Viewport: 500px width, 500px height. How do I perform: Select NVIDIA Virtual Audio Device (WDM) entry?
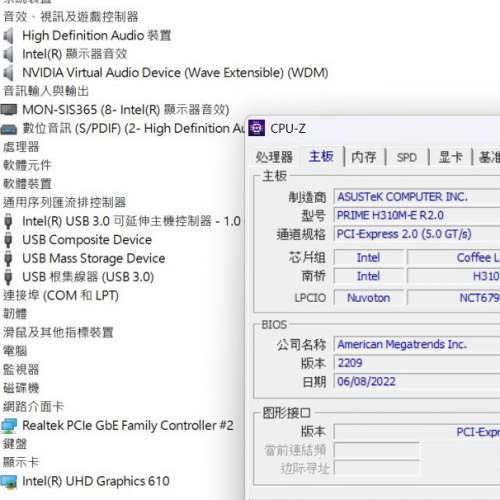[x=175, y=73]
